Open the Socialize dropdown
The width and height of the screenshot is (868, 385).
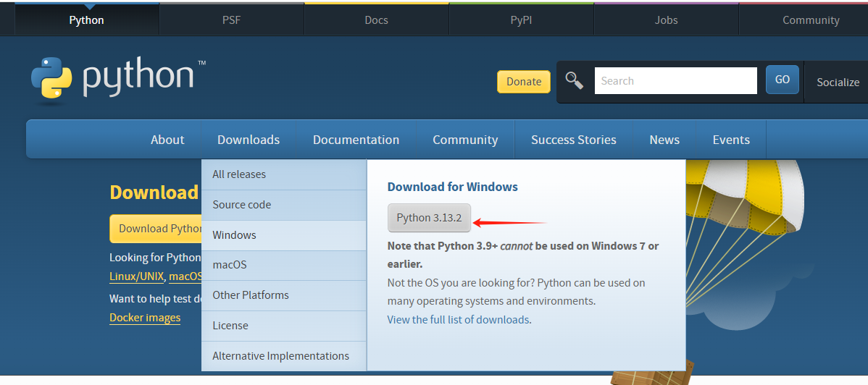tap(838, 82)
